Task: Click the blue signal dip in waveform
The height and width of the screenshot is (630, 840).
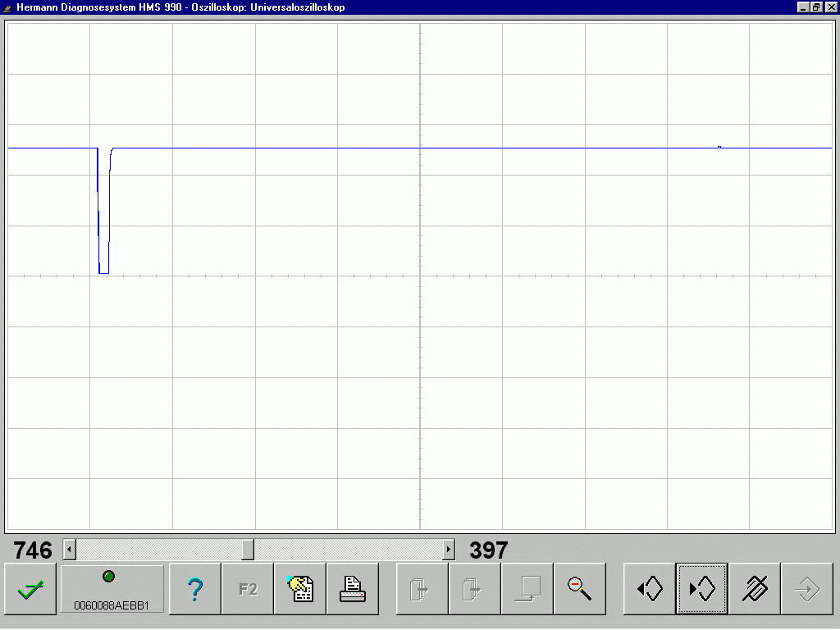Action: [104, 211]
